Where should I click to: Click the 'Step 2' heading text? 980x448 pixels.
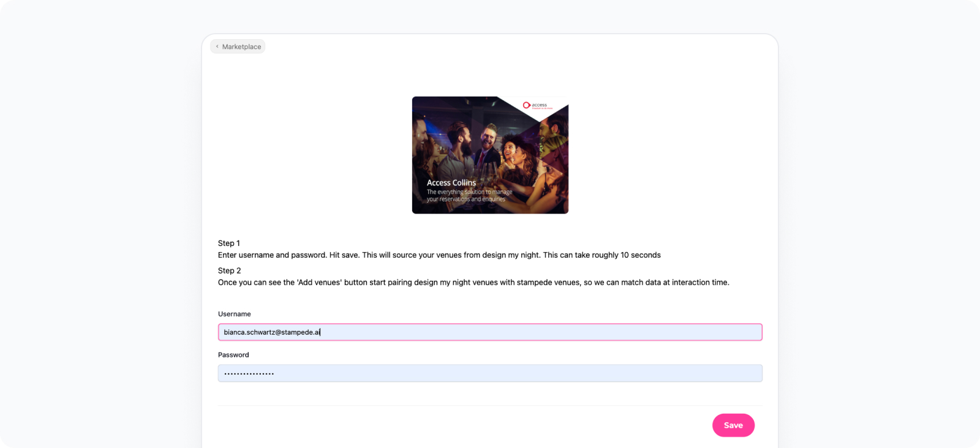[229, 271]
